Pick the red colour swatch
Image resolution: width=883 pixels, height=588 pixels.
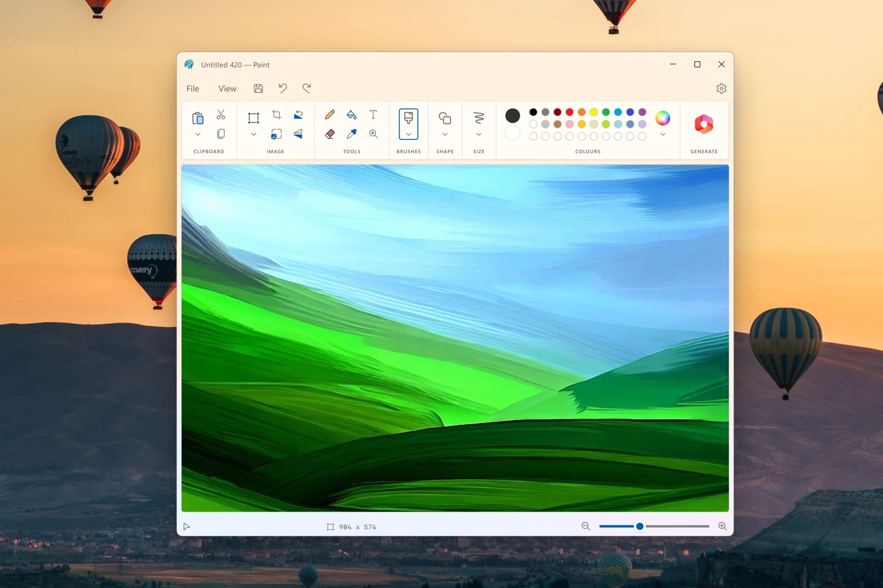pyautogui.click(x=569, y=112)
